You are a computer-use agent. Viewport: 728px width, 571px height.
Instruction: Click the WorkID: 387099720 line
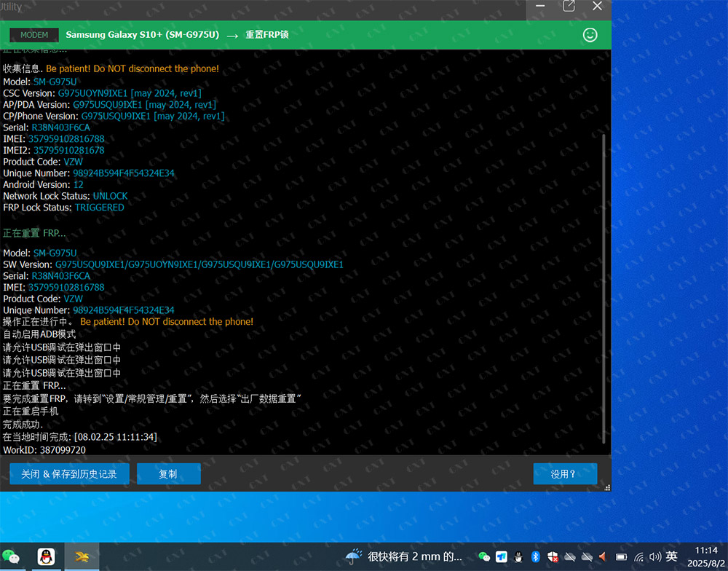point(44,450)
